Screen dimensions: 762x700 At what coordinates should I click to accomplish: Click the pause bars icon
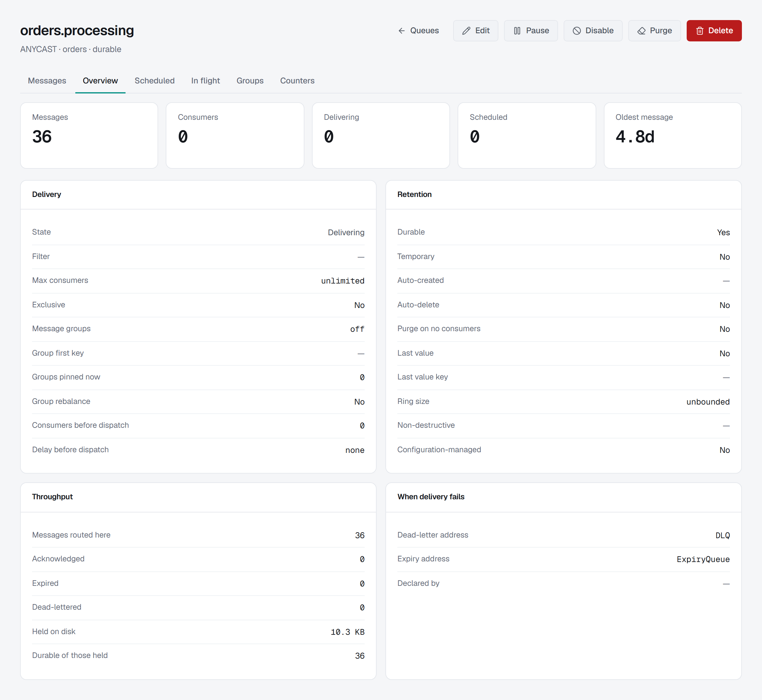pos(517,31)
